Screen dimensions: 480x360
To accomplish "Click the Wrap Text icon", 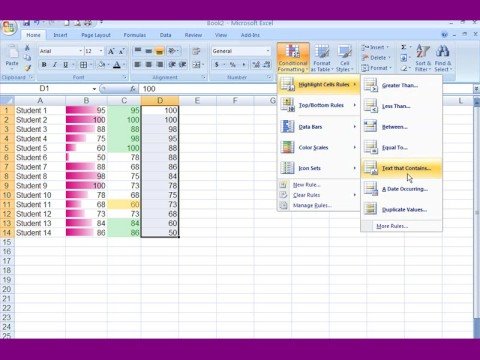I will (x=196, y=51).
